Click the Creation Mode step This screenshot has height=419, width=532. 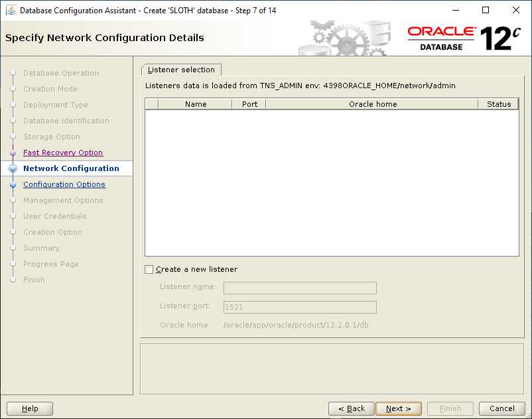(x=50, y=89)
